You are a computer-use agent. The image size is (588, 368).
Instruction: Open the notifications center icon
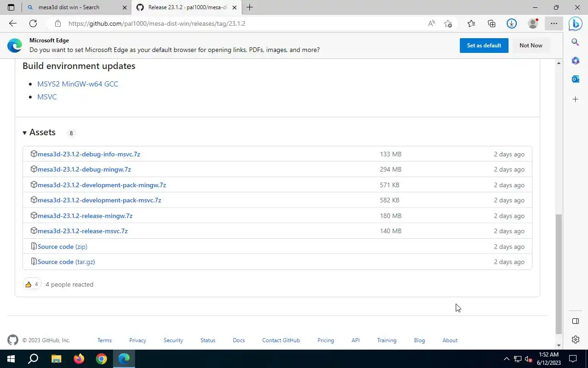[x=573, y=359]
